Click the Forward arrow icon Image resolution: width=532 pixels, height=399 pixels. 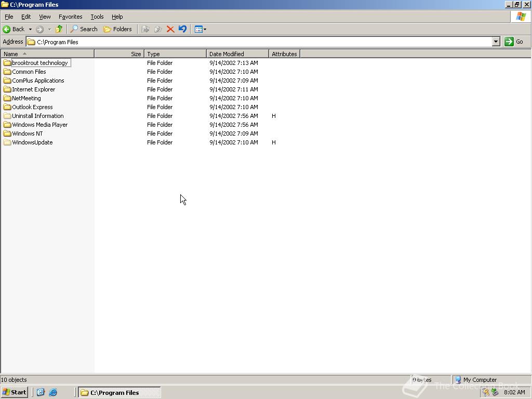(x=39, y=30)
